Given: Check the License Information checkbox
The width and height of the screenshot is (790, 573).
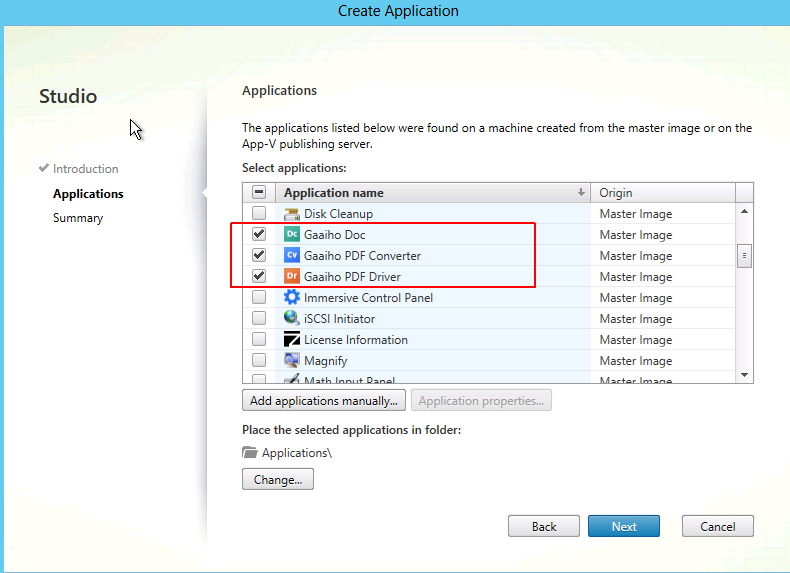Looking at the screenshot, I should pos(259,339).
